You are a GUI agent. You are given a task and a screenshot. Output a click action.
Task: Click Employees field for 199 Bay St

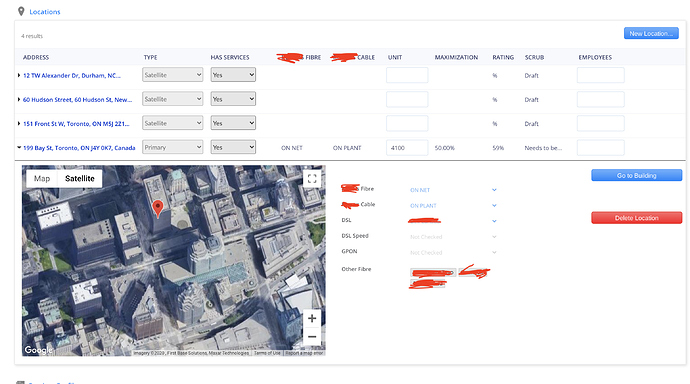[x=601, y=148]
